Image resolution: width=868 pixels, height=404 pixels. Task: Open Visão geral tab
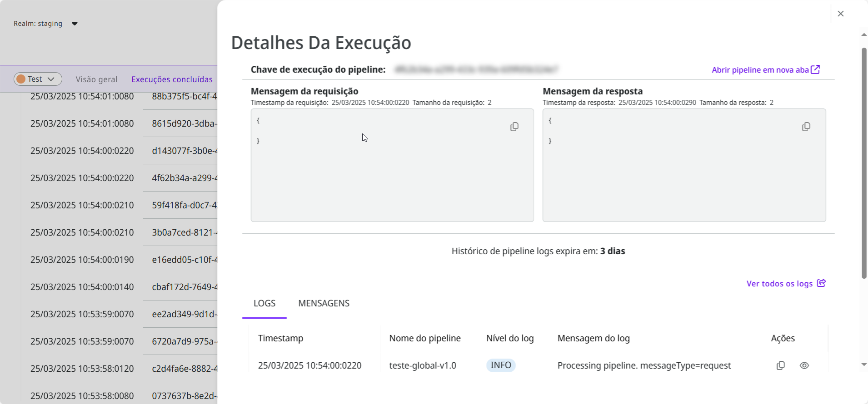pyautogui.click(x=96, y=79)
